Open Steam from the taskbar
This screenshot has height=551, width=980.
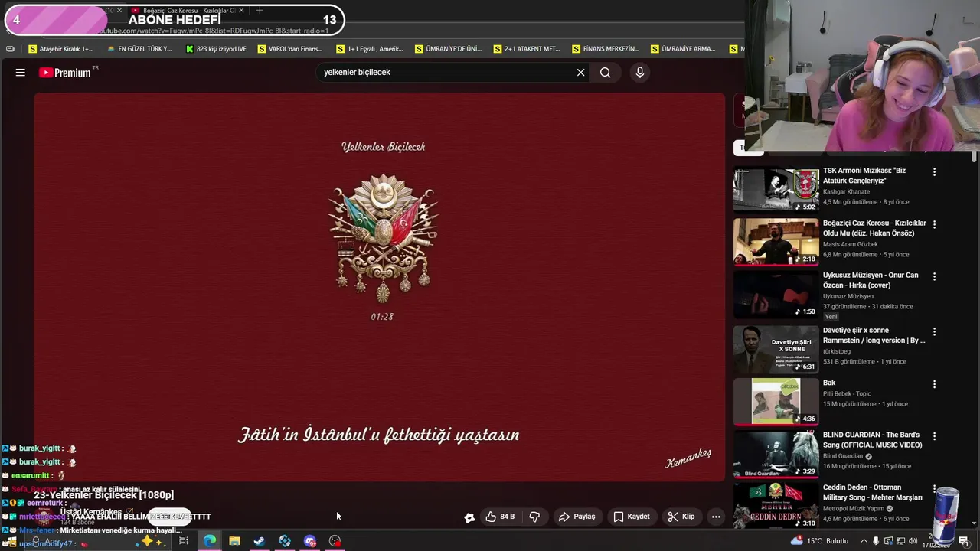point(260,541)
